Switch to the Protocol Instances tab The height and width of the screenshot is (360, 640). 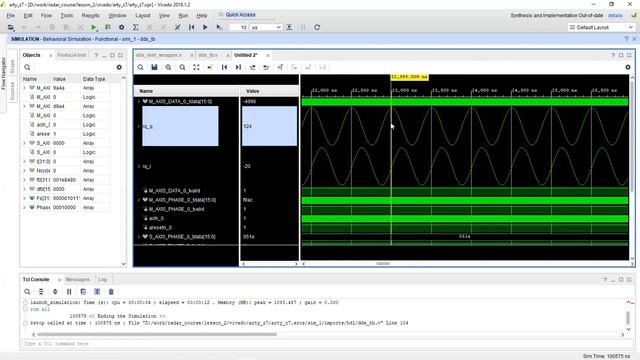point(71,55)
